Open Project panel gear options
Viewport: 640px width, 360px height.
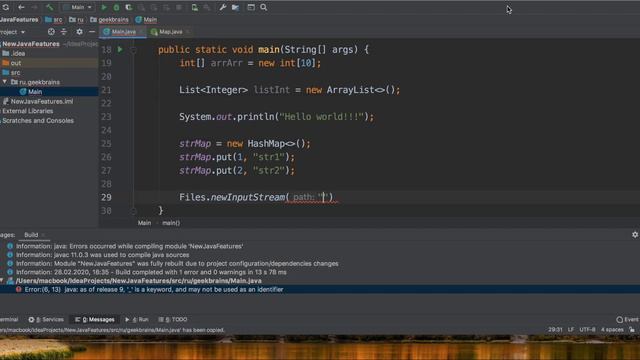(79, 31)
